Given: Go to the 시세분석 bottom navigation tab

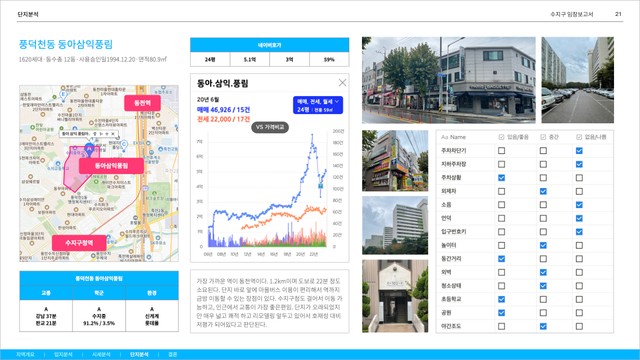Looking at the screenshot, I should 101,355.
